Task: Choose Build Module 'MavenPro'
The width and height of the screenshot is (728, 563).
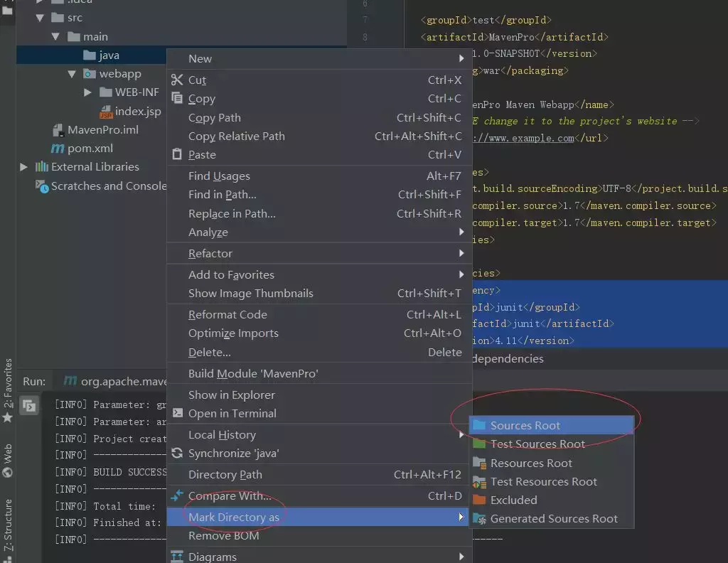Action: [319, 373]
